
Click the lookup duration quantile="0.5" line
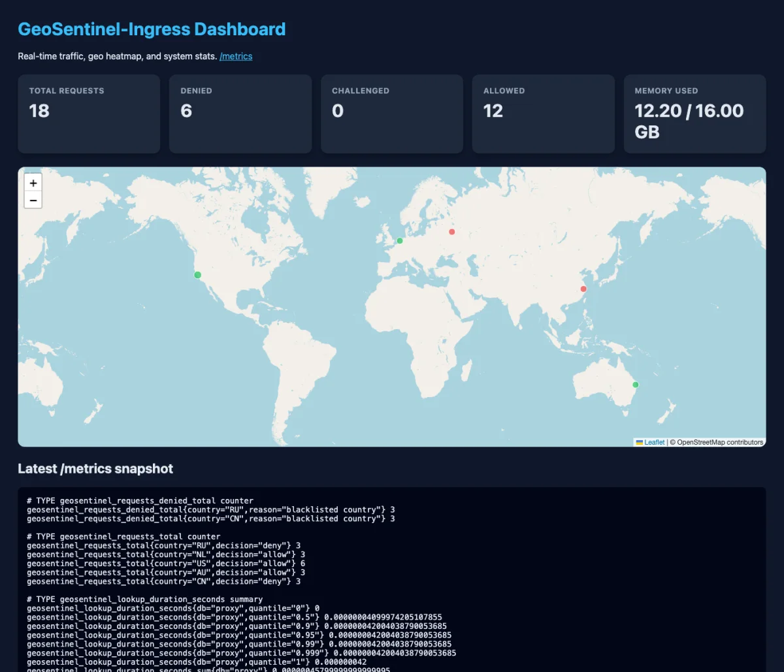pyautogui.click(x=235, y=617)
